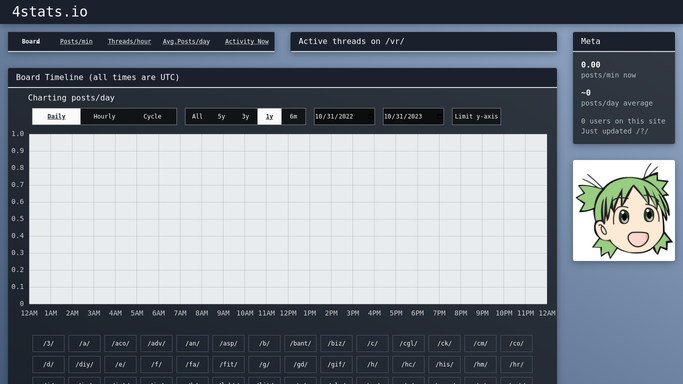Click the 'Just updated /?/' text

[x=614, y=131]
